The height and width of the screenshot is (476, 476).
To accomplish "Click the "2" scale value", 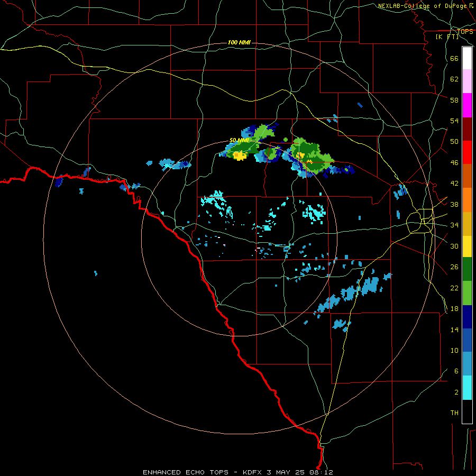I will pyautogui.click(x=456, y=392).
